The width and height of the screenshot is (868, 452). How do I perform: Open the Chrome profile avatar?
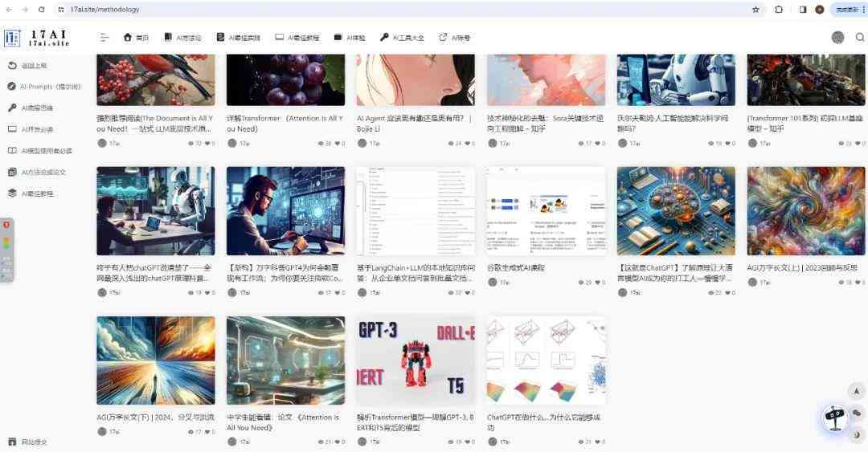[x=820, y=10]
